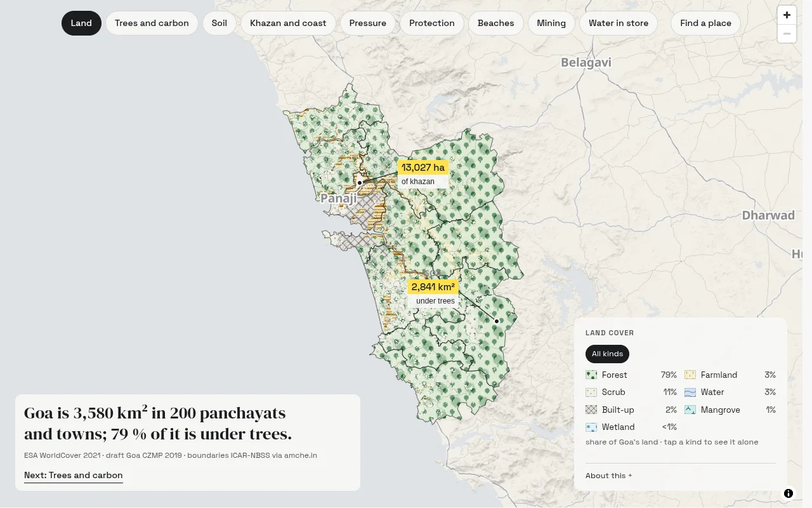Click the 13,027 ha khazan callout
Viewport: 812px width, 508px height.
coord(423,174)
